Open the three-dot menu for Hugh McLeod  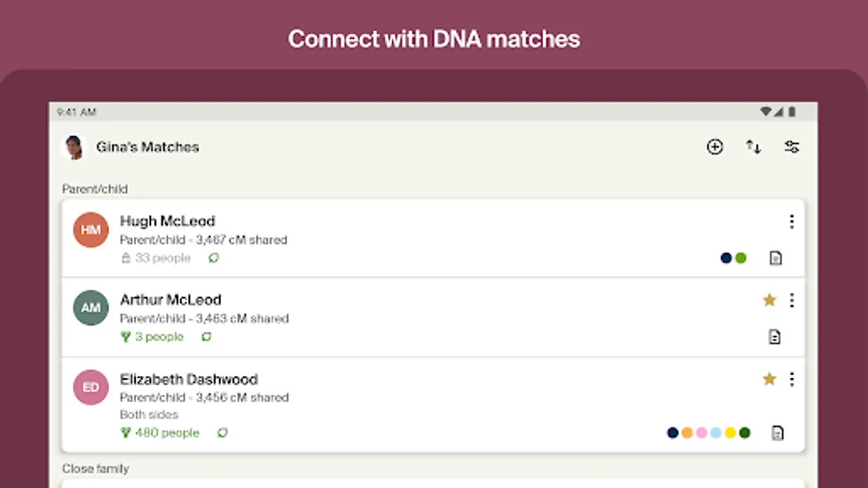(792, 221)
